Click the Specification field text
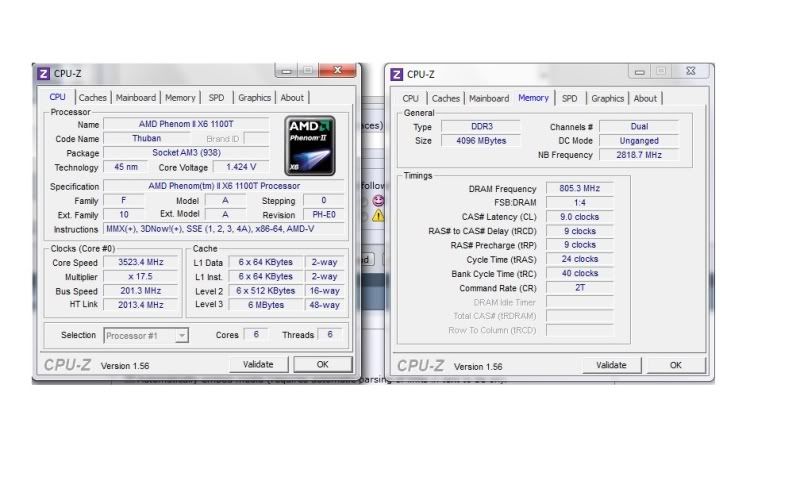This screenshot has height=500, width=800. click(224, 186)
